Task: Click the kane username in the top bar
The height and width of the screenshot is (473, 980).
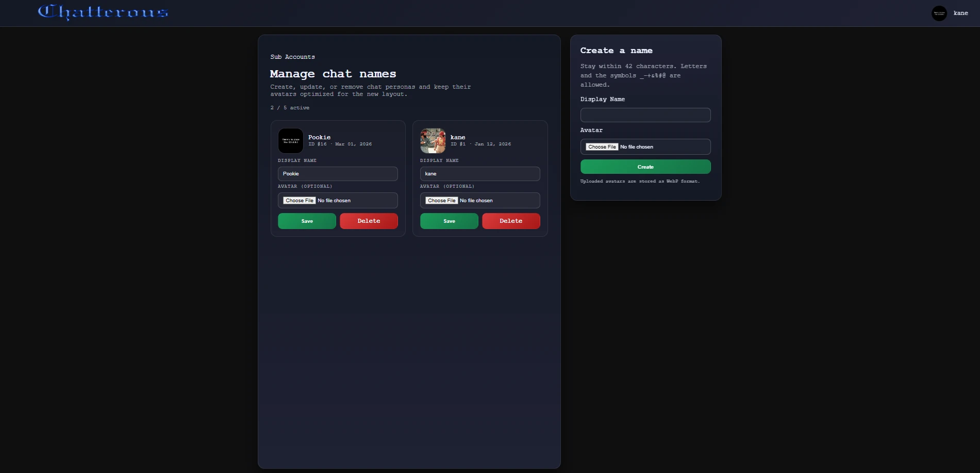Action: (x=960, y=13)
